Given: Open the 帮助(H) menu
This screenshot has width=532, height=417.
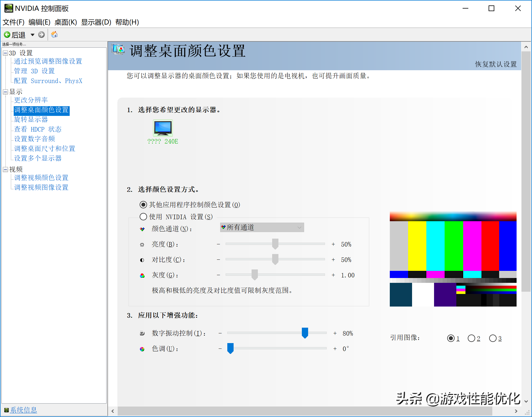Looking at the screenshot, I should pos(127,22).
